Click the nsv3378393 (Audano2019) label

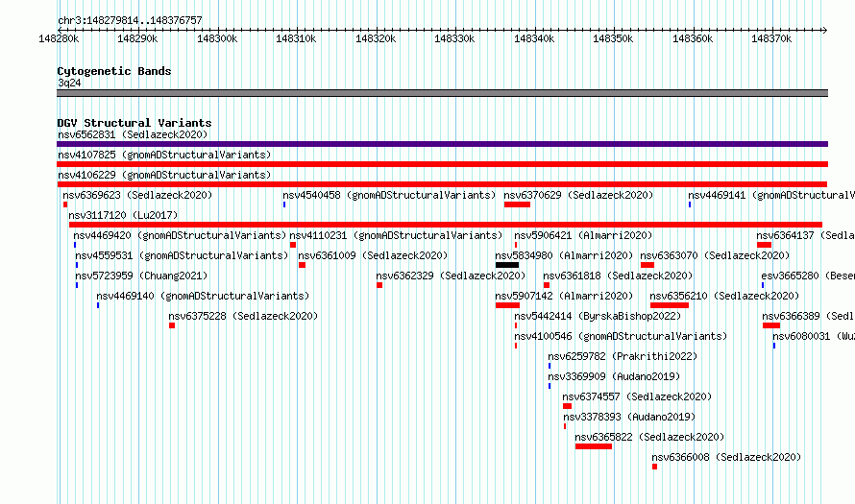[x=629, y=417]
